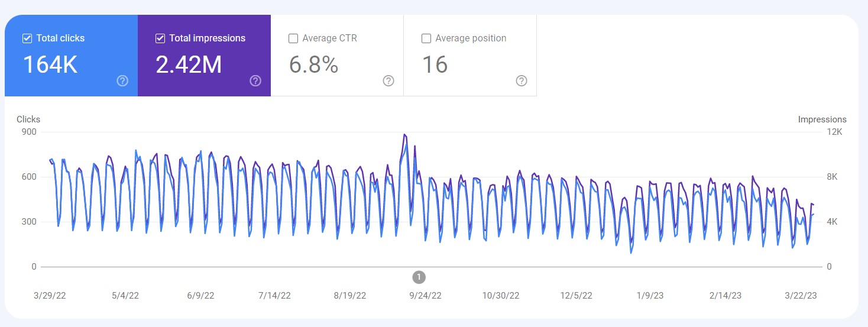Click the 12K impressions axis value
868x327 pixels.
(x=835, y=132)
